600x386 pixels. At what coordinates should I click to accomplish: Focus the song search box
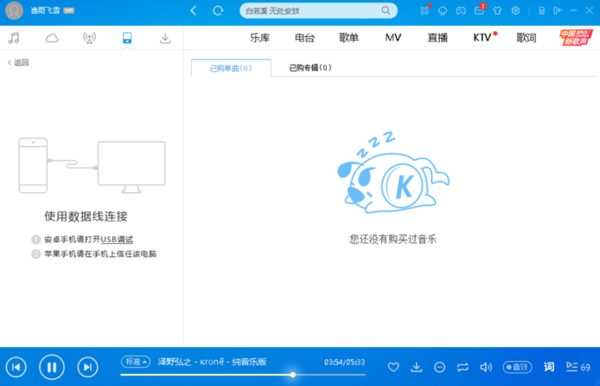[x=318, y=11]
